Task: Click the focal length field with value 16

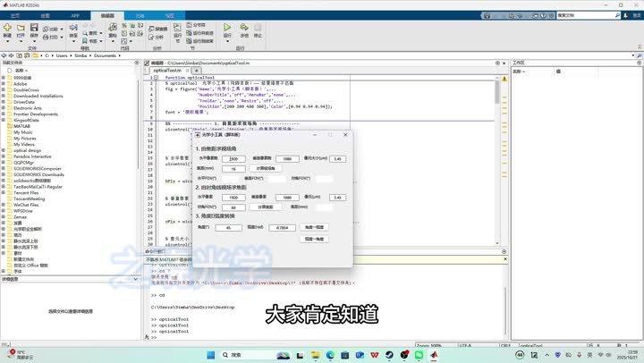Action: (x=233, y=169)
